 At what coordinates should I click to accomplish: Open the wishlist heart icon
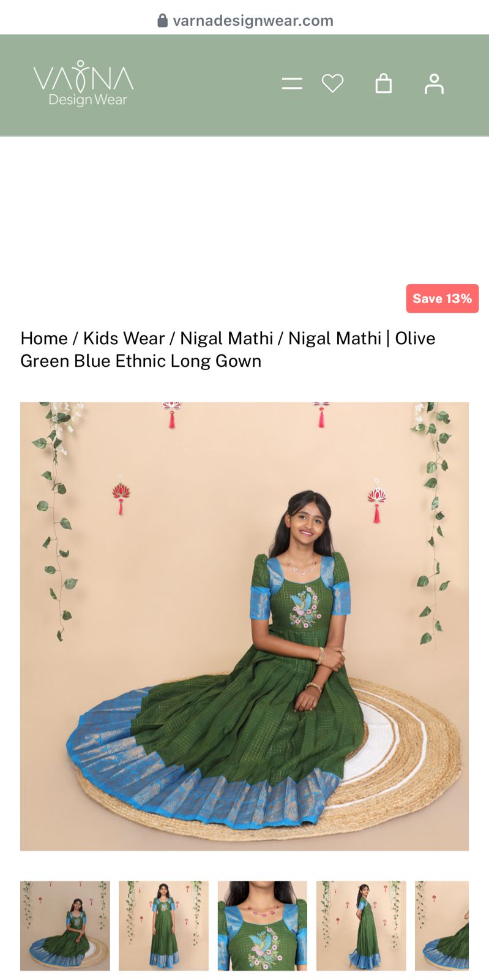pyautogui.click(x=332, y=83)
